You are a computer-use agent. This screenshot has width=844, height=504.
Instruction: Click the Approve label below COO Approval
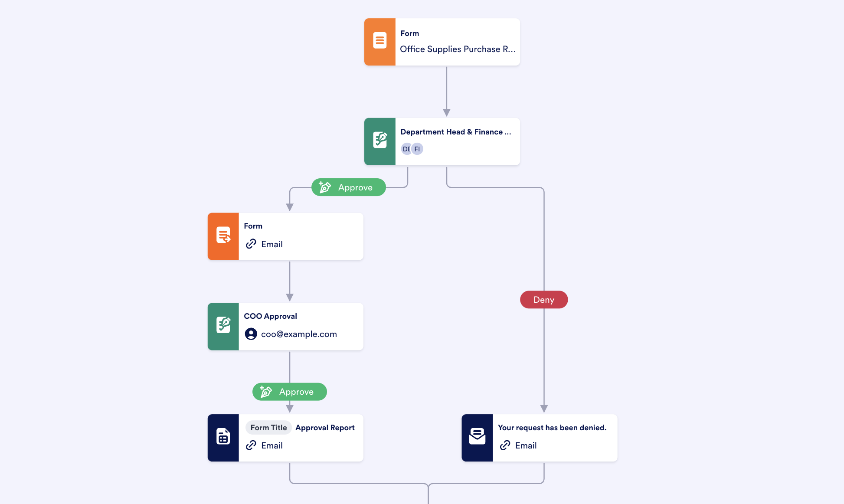click(x=290, y=392)
